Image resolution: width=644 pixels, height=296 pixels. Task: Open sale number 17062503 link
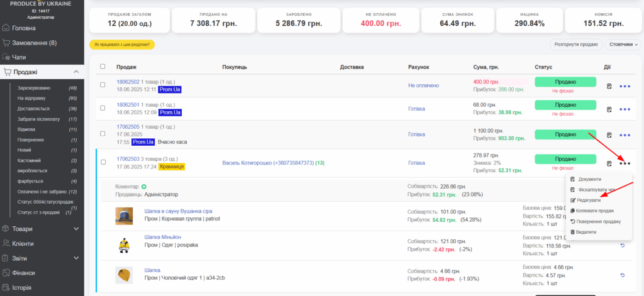[x=128, y=159]
